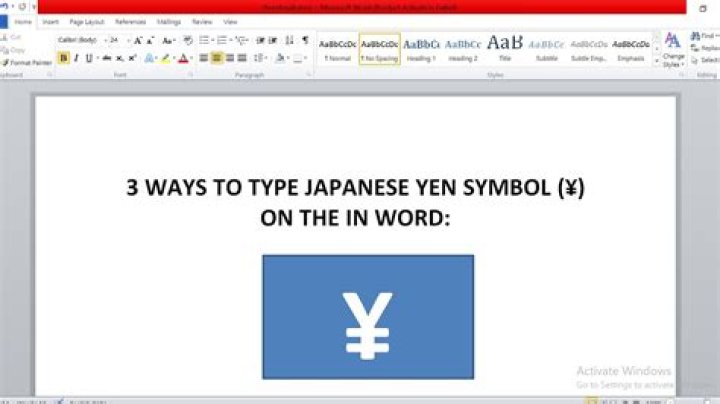Click the Show/Hide paragraph marks icon
The height and width of the screenshot is (404, 720).
305,40
